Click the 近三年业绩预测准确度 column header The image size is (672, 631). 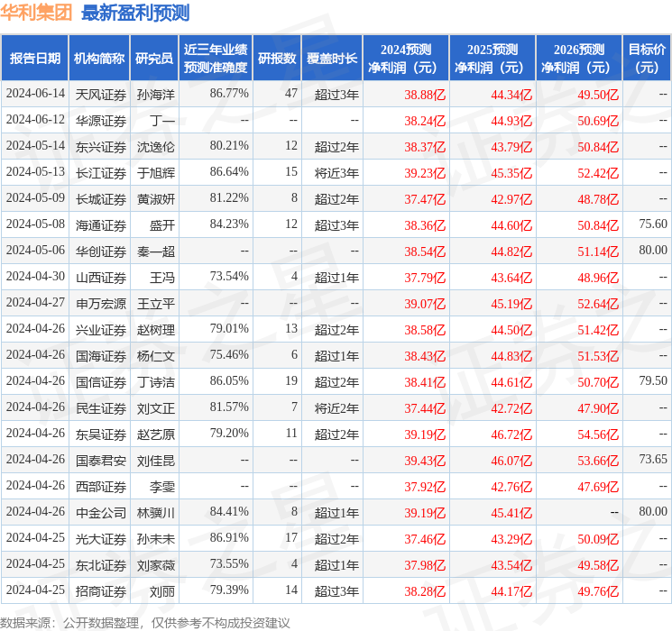click(216, 59)
